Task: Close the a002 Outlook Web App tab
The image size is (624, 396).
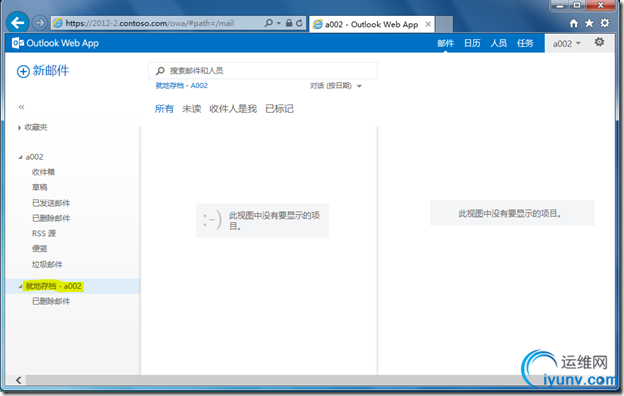Action: (x=428, y=24)
